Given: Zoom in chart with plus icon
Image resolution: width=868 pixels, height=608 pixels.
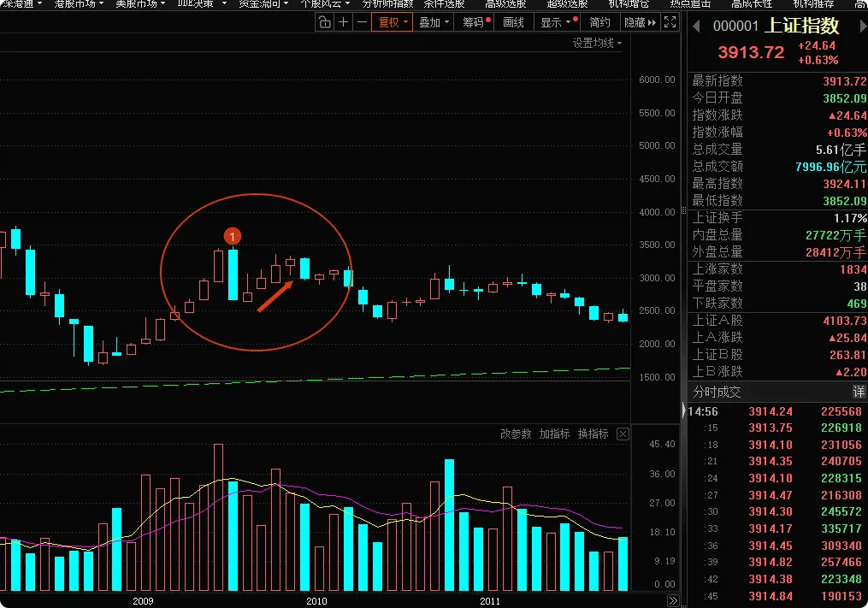Looking at the screenshot, I should (x=343, y=22).
